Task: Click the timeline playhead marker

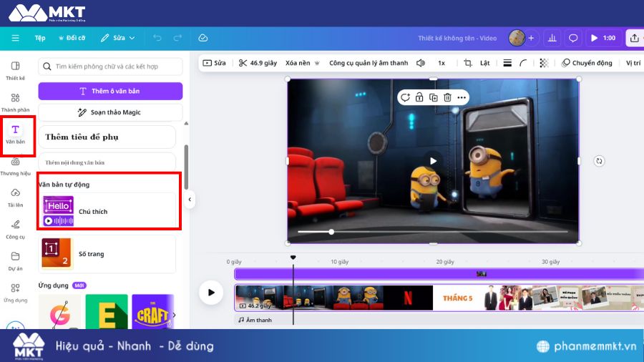Action: coord(293,258)
